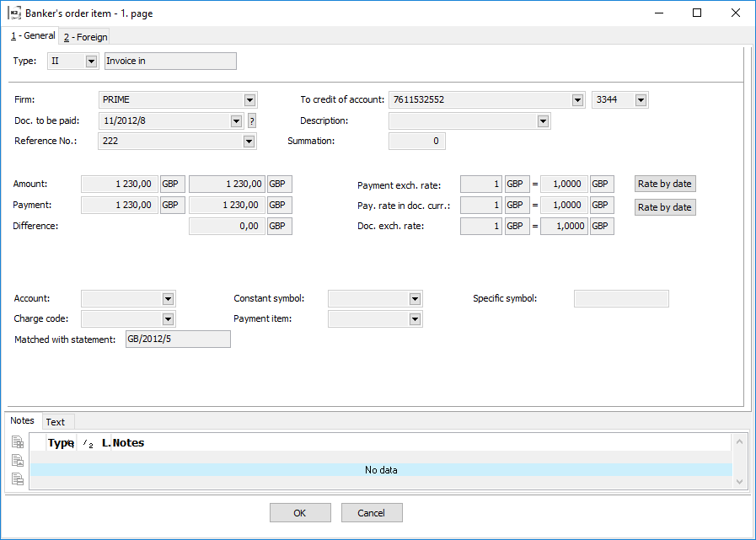Screen dimensions: 756x540
Task: Click the Notes grid scroll up arrow
Action: pyautogui.click(x=740, y=441)
